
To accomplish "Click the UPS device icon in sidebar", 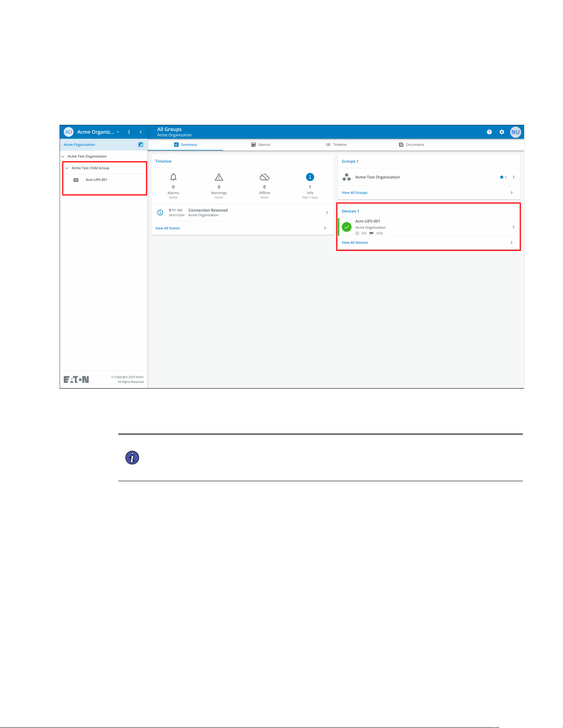I will 76,180.
